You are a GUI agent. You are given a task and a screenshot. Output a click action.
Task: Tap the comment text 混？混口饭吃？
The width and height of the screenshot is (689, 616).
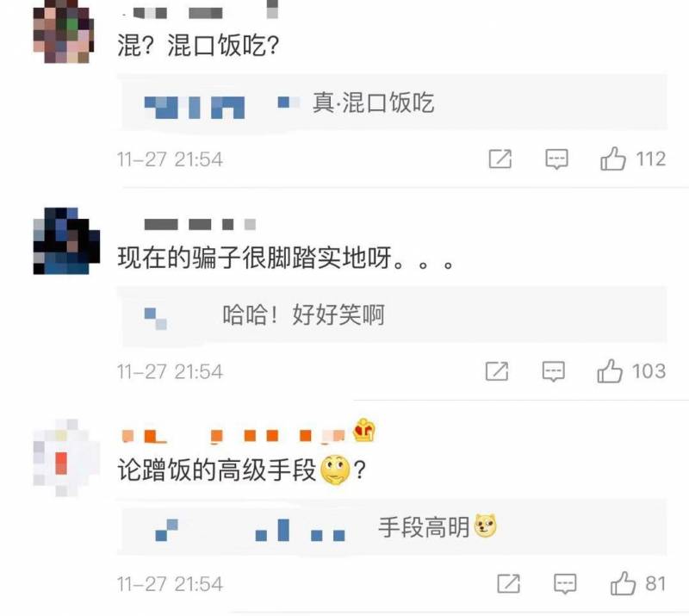(198, 45)
